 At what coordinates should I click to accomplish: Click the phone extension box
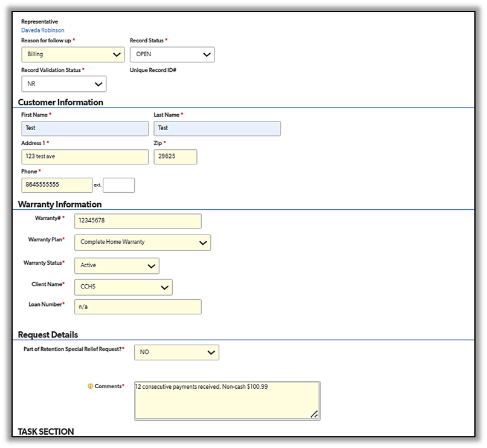pos(118,185)
